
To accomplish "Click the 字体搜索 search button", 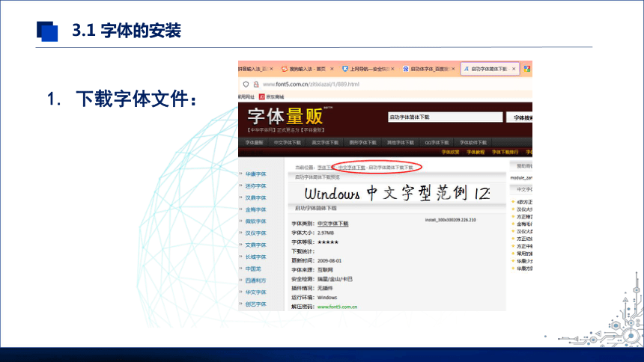I will coord(520,117).
